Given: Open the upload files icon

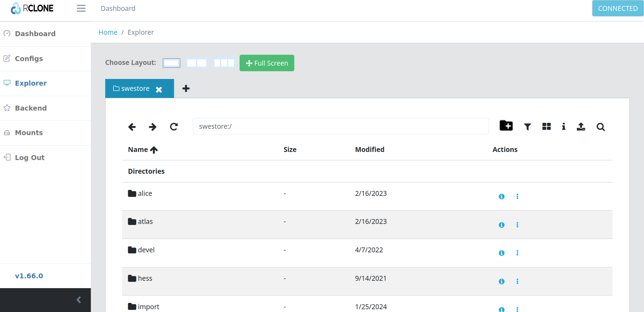Looking at the screenshot, I should point(581,127).
